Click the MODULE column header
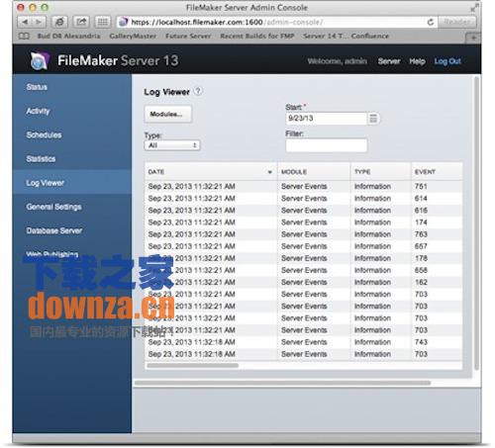The image size is (495, 448). [314, 172]
